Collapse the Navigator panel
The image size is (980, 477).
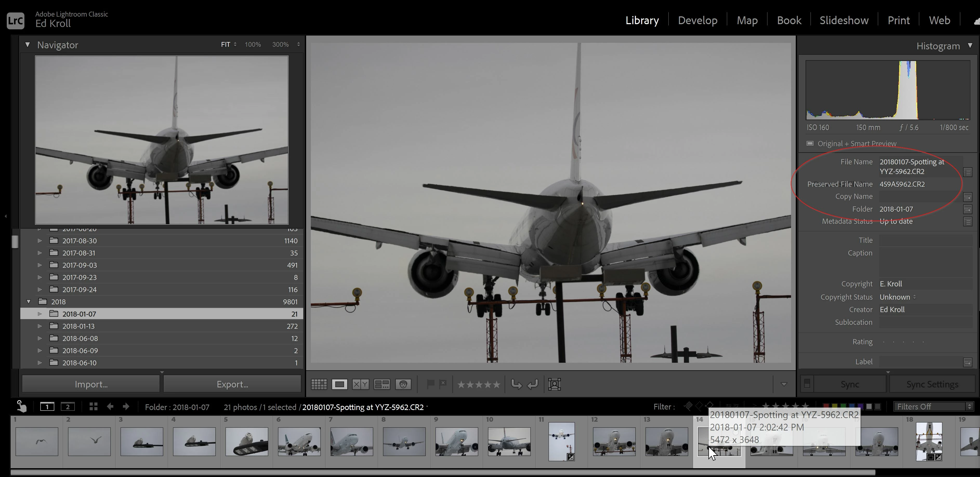27,45
